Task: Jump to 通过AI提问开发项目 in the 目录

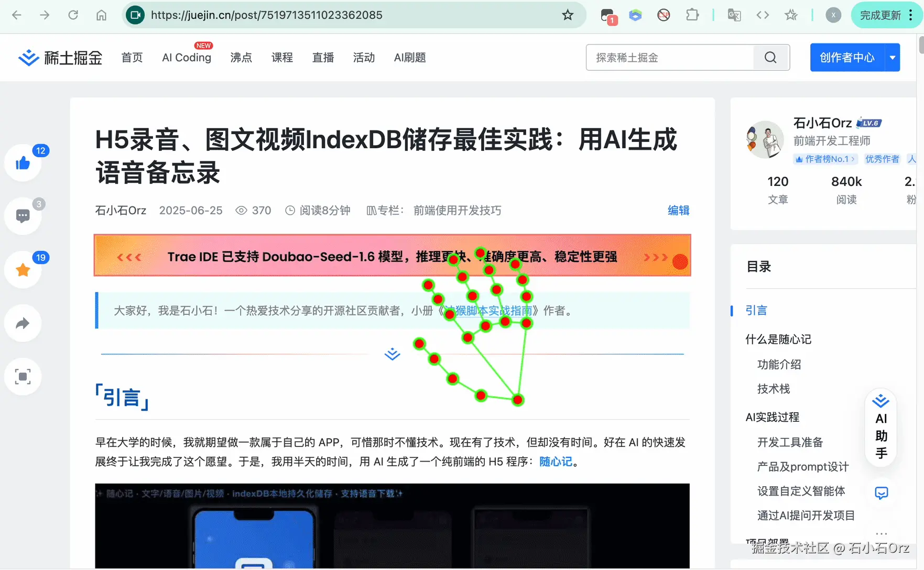Action: (x=806, y=516)
